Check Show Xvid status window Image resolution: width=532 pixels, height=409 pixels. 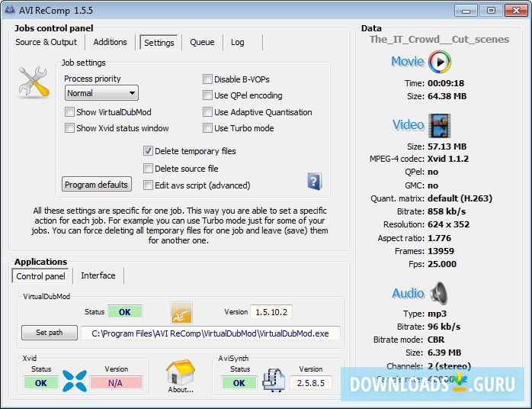point(69,128)
